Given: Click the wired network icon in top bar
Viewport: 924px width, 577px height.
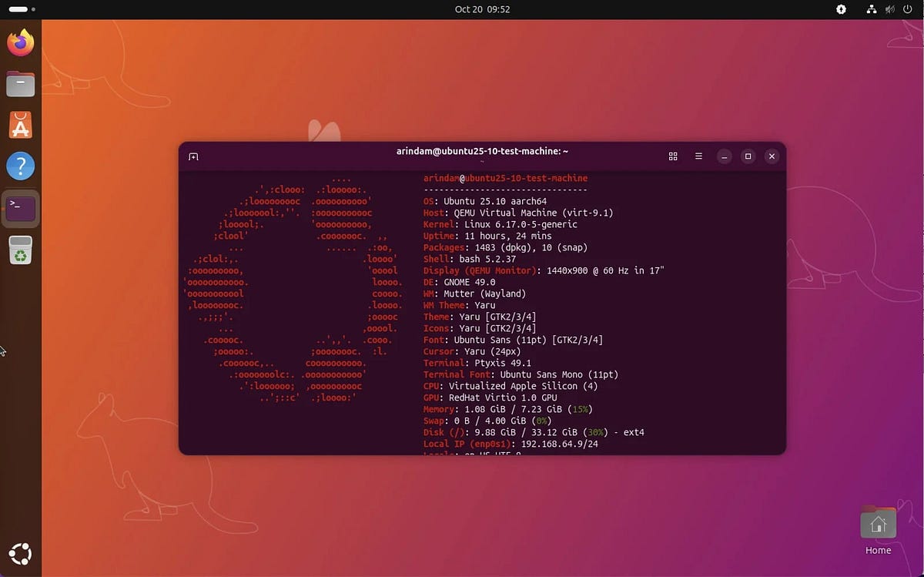Looking at the screenshot, I should [x=871, y=9].
